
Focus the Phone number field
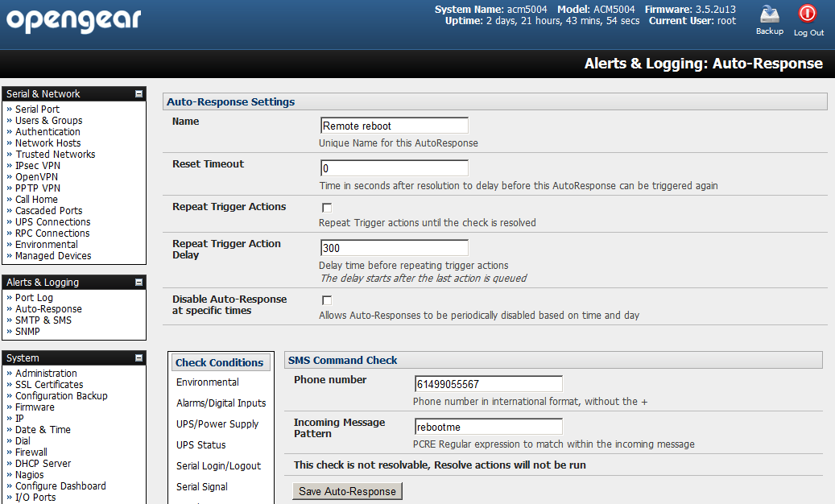pos(488,384)
